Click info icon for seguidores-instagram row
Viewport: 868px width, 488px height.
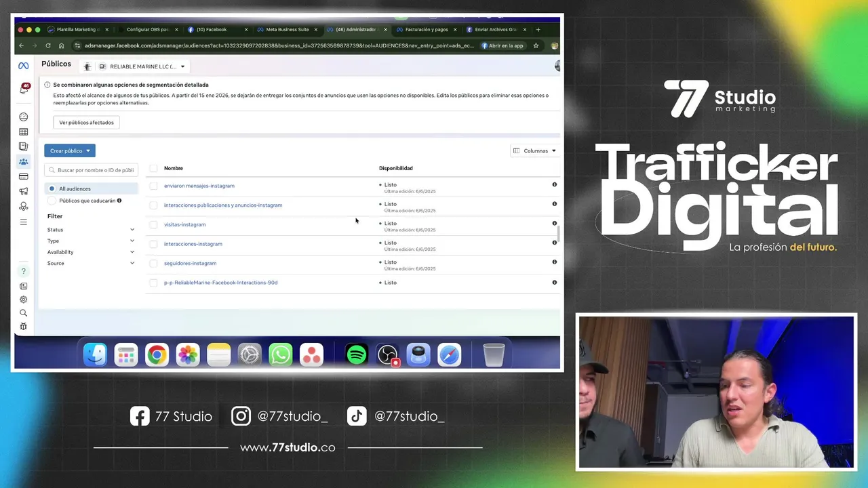point(554,262)
